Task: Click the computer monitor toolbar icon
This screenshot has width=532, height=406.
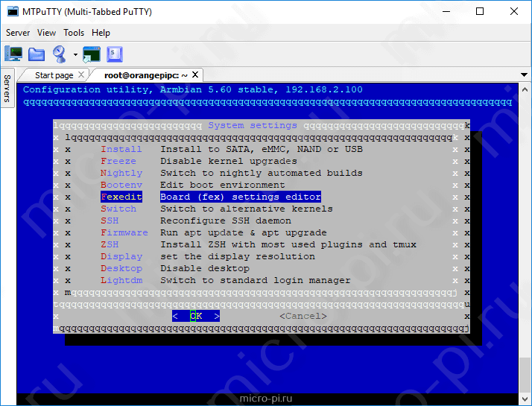Action: 13,54
